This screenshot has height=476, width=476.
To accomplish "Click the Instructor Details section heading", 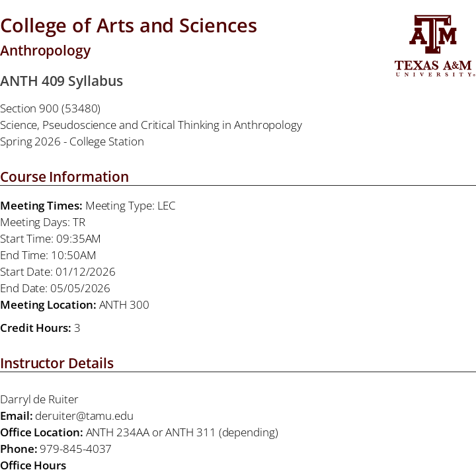I will pyautogui.click(x=57, y=363).
